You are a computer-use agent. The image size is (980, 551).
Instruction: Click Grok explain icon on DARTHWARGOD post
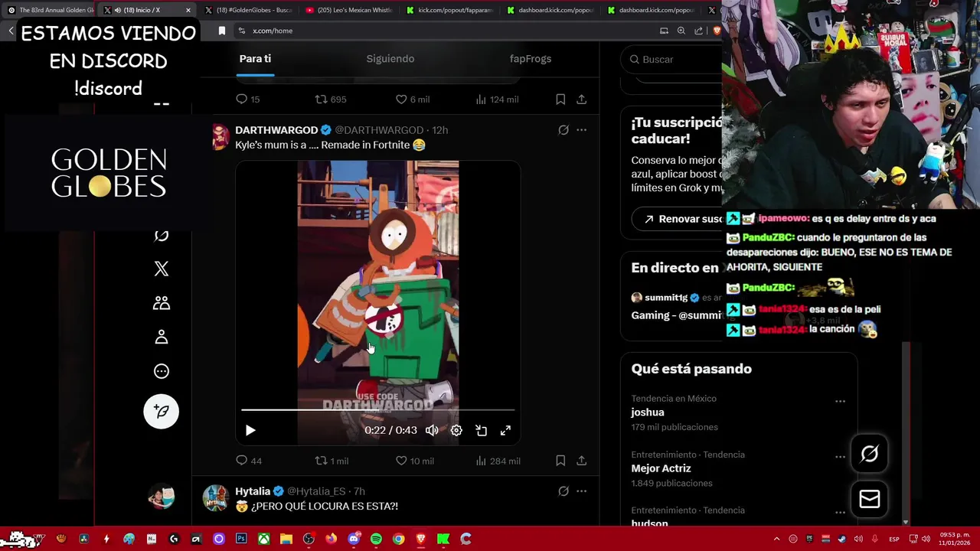pos(563,130)
